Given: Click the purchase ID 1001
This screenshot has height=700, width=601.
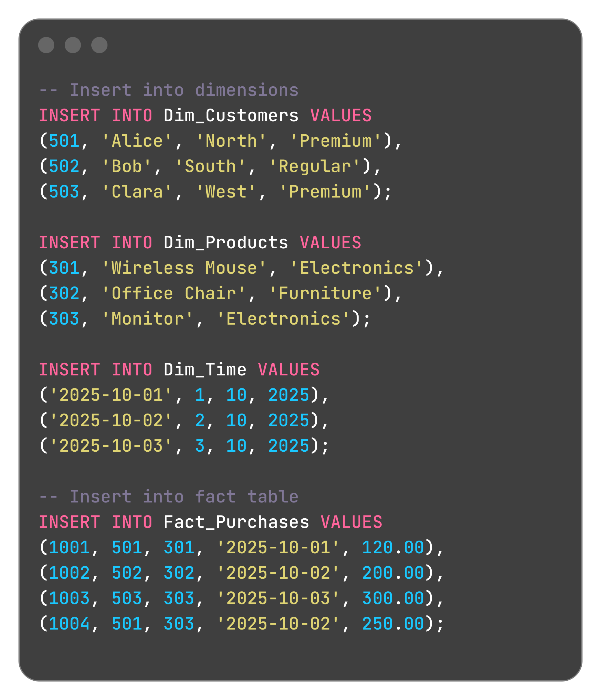Looking at the screenshot, I should [69, 547].
